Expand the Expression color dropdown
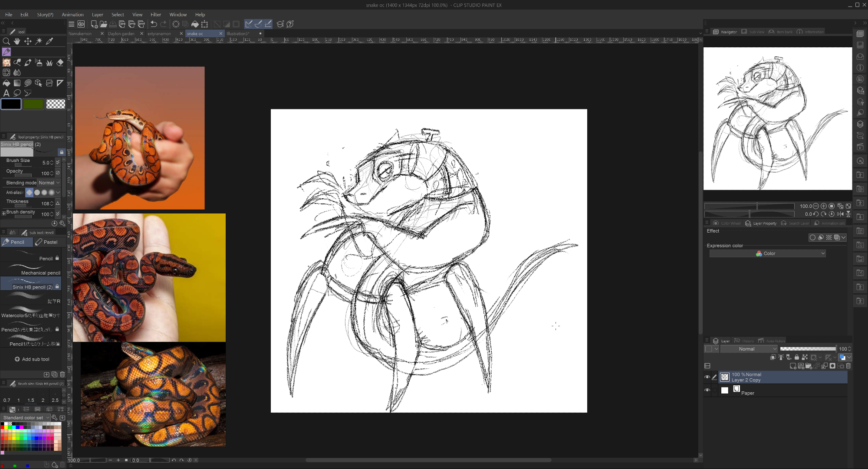The width and height of the screenshot is (868, 469). coord(767,253)
